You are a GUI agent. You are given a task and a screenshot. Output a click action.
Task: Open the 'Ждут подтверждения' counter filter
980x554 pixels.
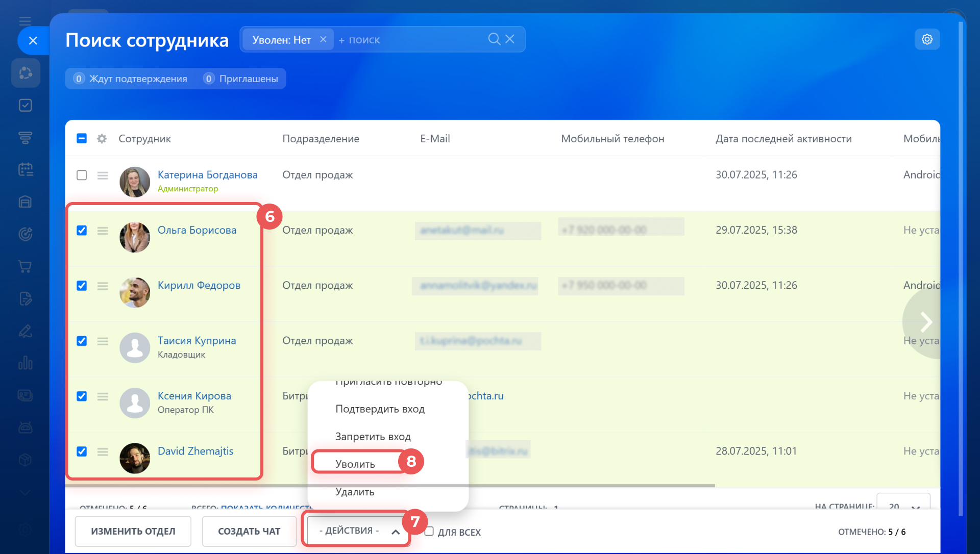[x=131, y=79]
